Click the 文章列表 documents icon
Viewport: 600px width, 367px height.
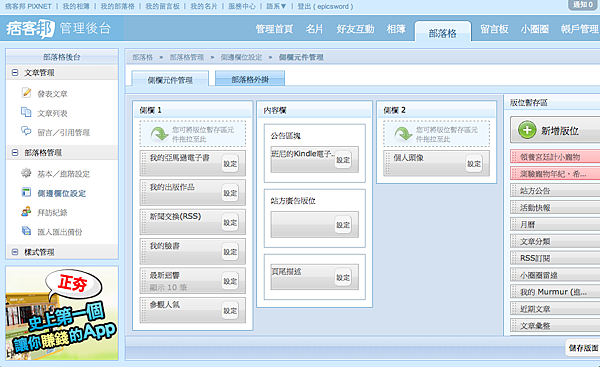coord(26,112)
